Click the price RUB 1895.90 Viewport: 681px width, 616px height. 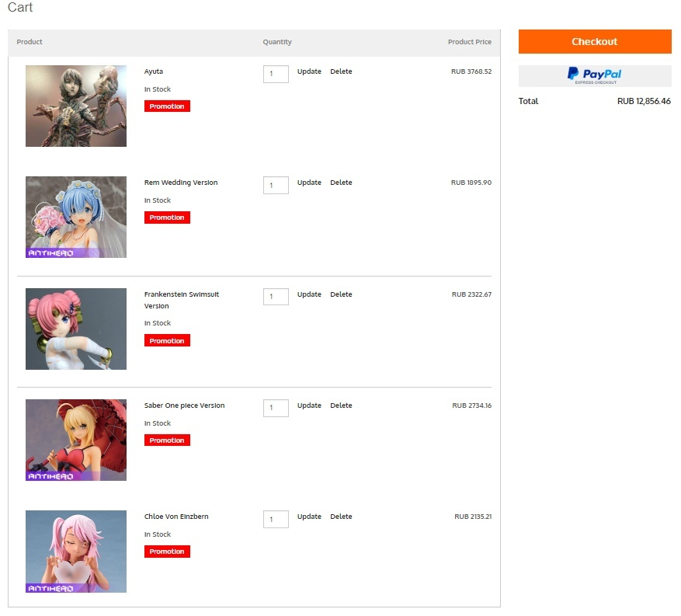[471, 183]
